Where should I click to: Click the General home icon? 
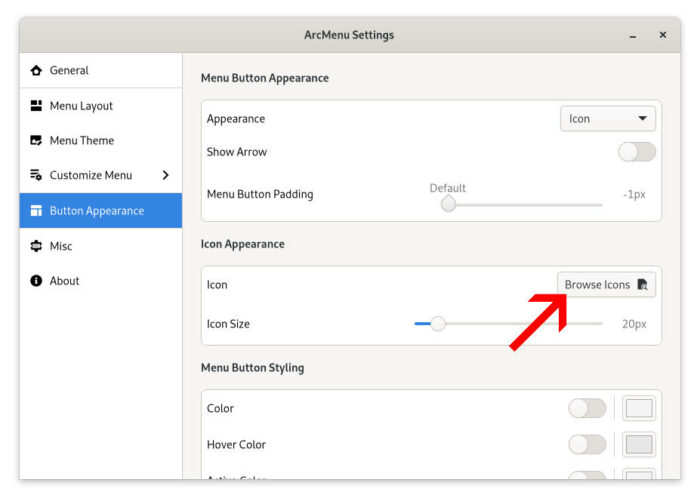tap(36, 71)
